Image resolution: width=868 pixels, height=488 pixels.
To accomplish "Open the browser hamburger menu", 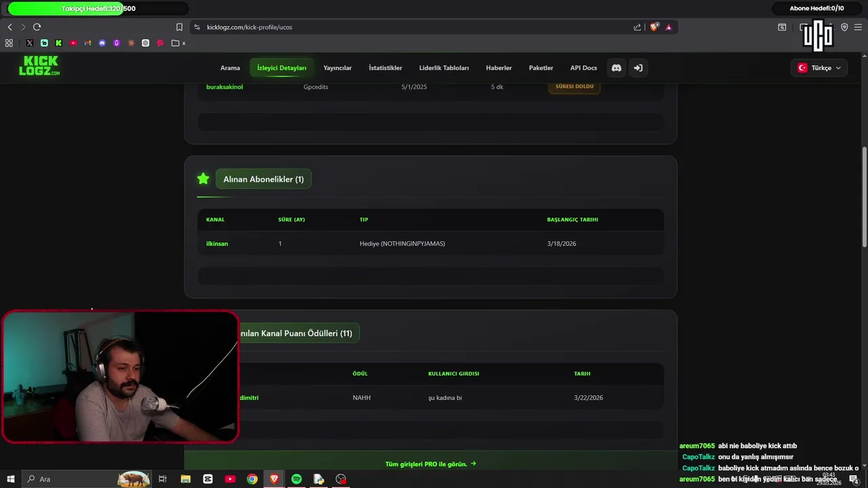I will (858, 27).
